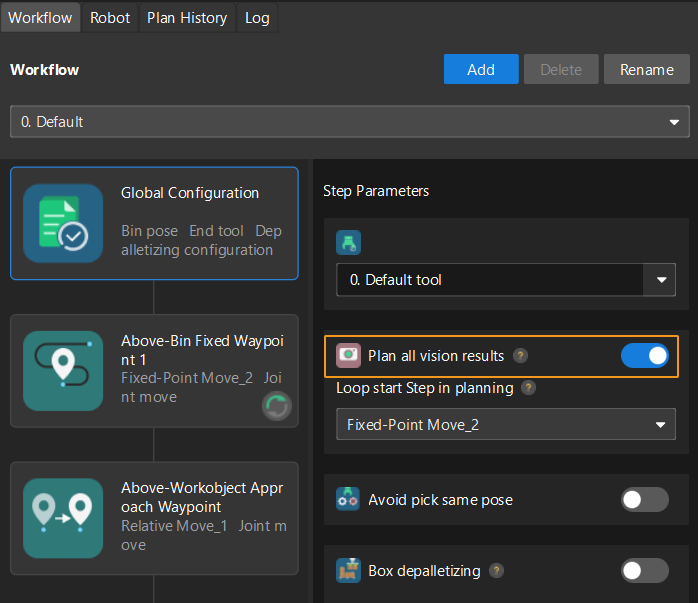Click the Rename button
Viewport: 698px width, 603px height.
646,69
